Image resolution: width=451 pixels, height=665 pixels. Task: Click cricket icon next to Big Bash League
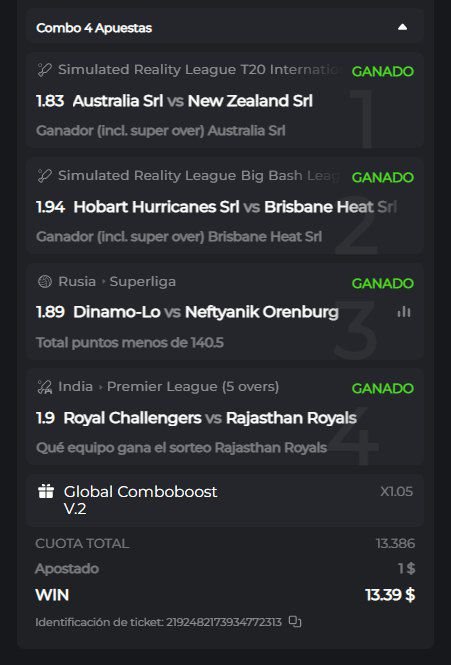(x=45, y=176)
